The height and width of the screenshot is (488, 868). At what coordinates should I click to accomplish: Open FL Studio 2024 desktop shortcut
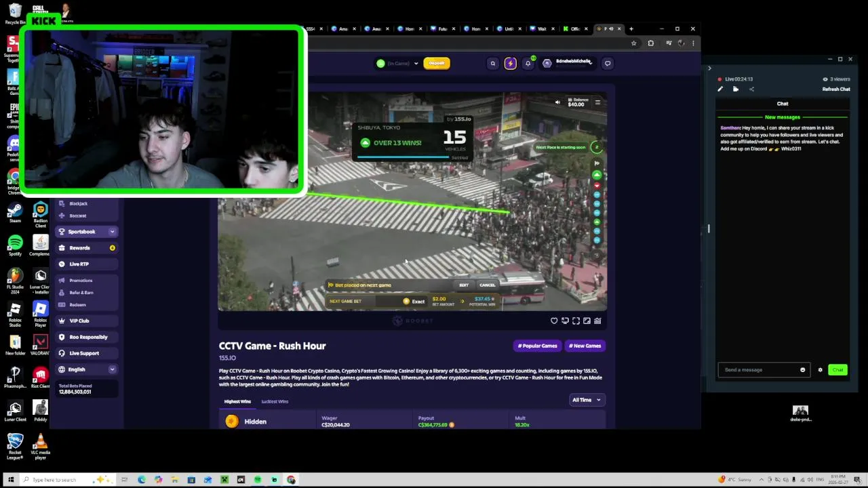[14, 279]
